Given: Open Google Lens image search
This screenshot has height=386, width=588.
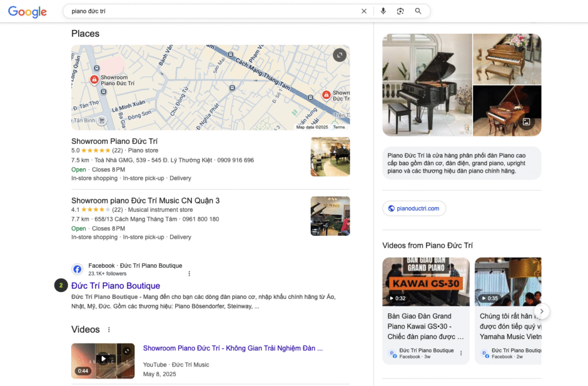Looking at the screenshot, I should point(400,11).
